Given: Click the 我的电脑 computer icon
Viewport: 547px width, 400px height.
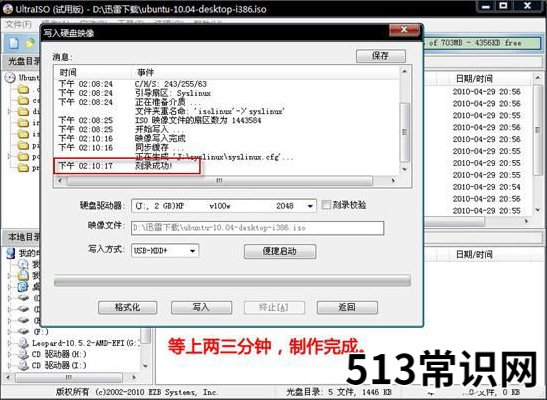Looking at the screenshot, I should [x=11, y=253].
